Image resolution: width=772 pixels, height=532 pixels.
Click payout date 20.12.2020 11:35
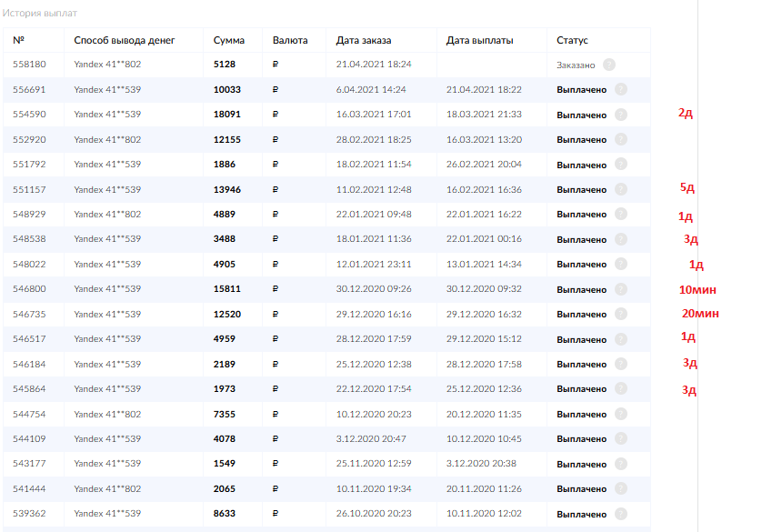[484, 415]
